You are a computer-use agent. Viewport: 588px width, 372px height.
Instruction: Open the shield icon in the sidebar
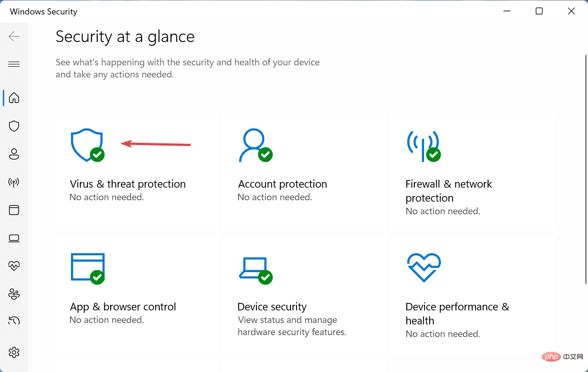[14, 126]
